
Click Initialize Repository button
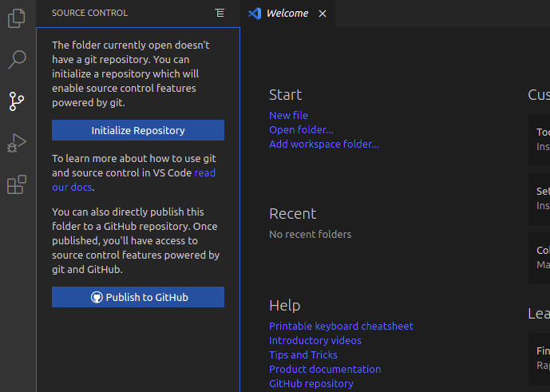pyautogui.click(x=138, y=130)
